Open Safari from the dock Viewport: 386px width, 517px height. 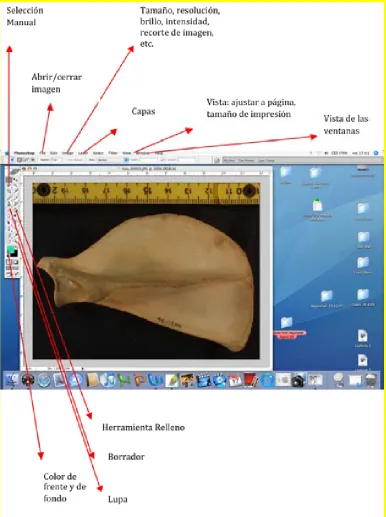coord(44,380)
